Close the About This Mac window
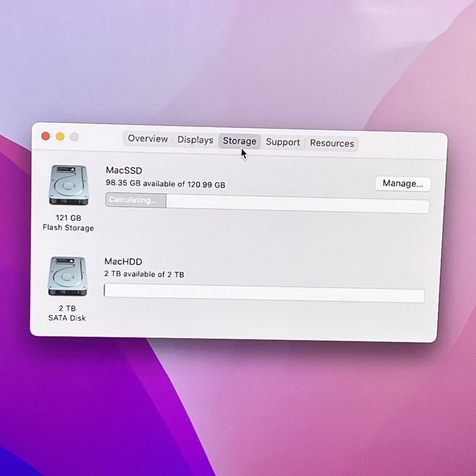Image resolution: width=476 pixels, height=476 pixels. (x=46, y=136)
